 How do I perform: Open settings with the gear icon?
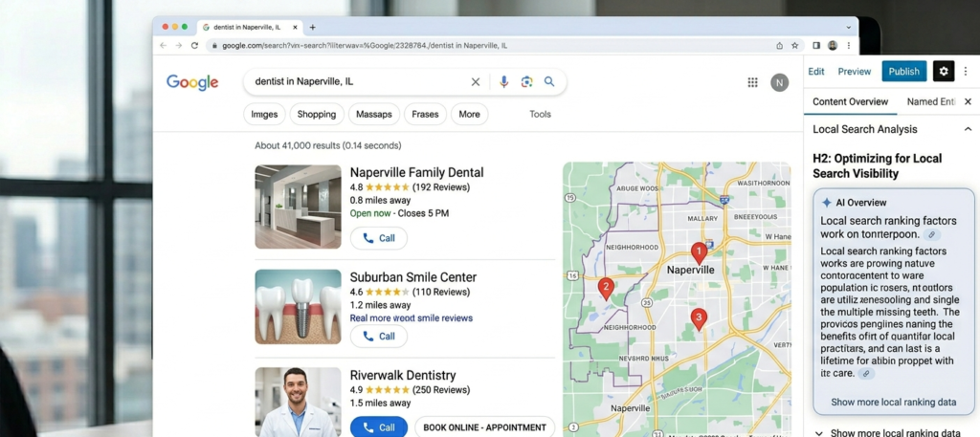click(944, 71)
